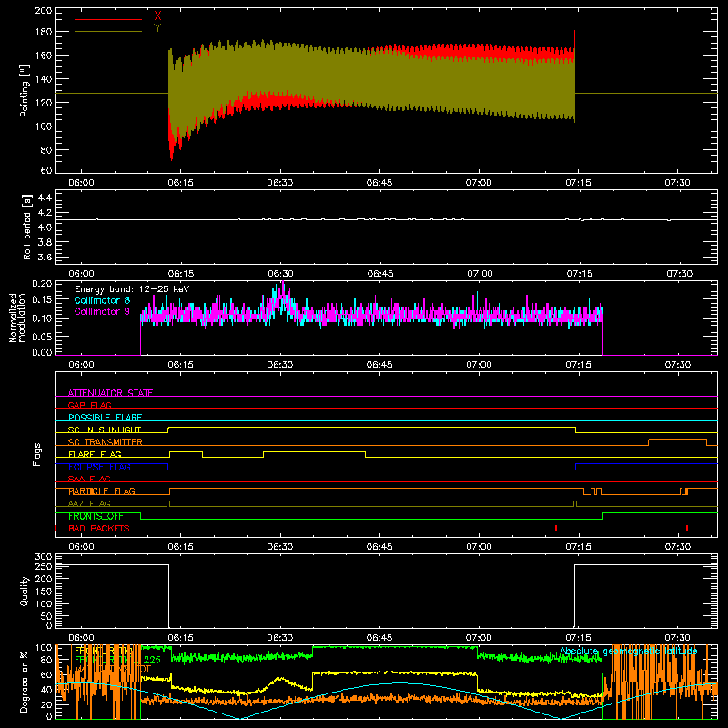Select the red 'X' legend label
Image resolution: width=728 pixels, height=728 pixels.
157,16
